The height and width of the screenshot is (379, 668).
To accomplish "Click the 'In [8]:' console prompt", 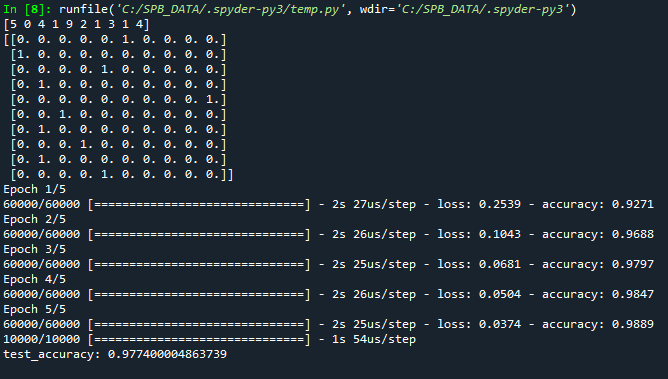I will (27, 9).
